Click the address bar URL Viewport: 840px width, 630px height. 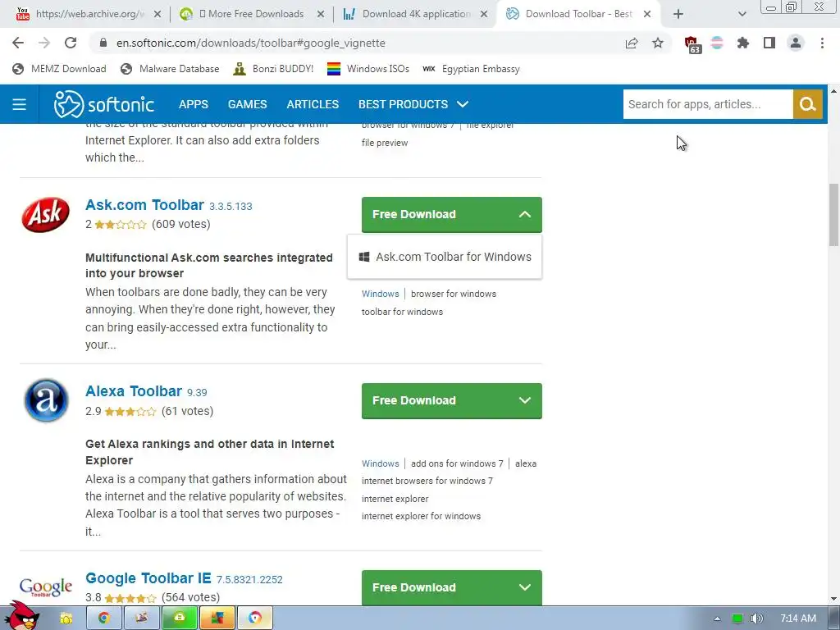point(251,43)
